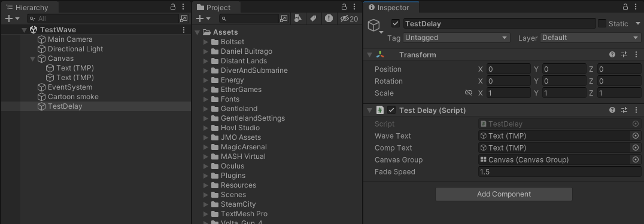Toggle constrained proportions scale link
The width and height of the screenshot is (644, 224).
click(x=469, y=93)
